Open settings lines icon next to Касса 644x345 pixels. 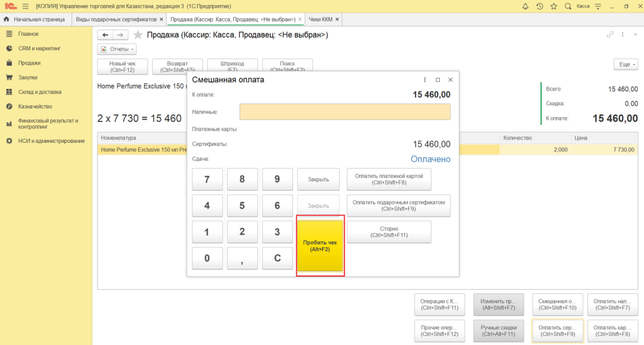click(598, 6)
